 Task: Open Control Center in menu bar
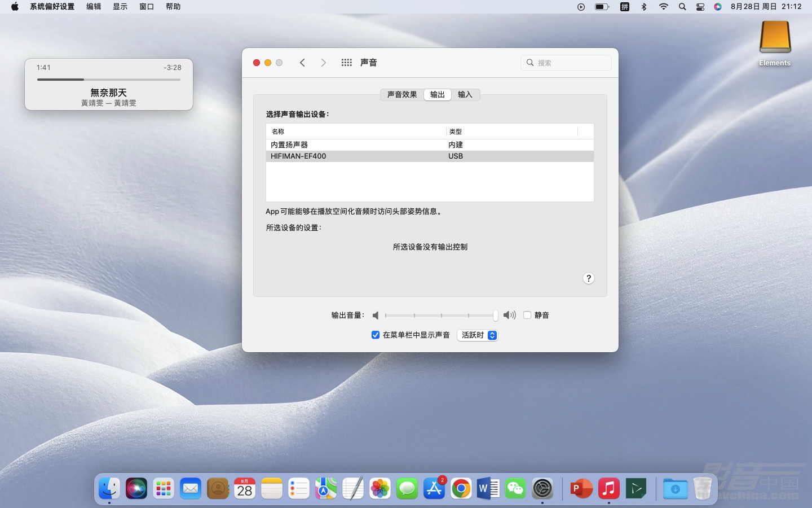click(x=700, y=7)
